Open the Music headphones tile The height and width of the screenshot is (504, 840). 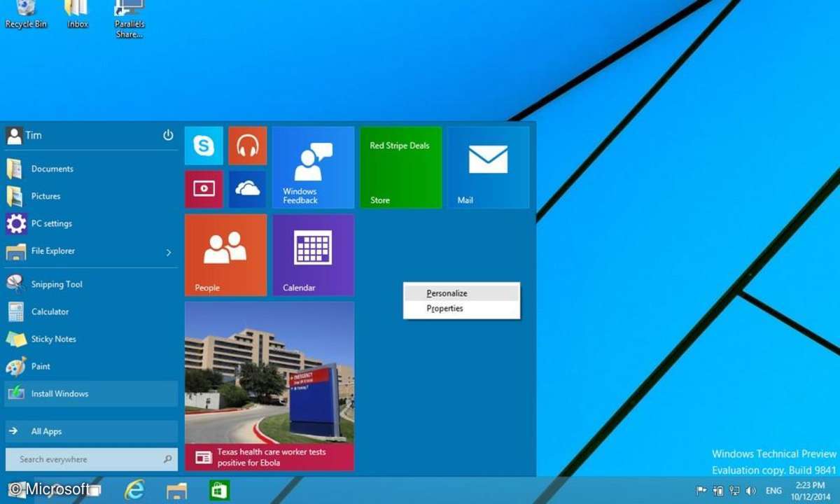[x=248, y=146]
